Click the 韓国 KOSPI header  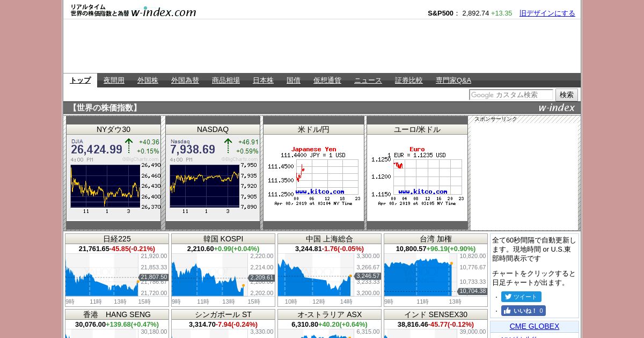click(x=223, y=239)
